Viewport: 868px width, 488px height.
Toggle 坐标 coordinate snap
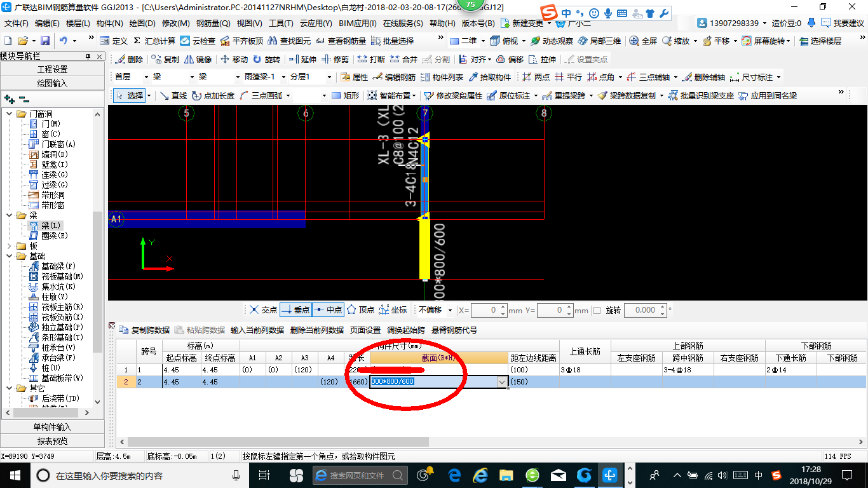tap(393, 310)
